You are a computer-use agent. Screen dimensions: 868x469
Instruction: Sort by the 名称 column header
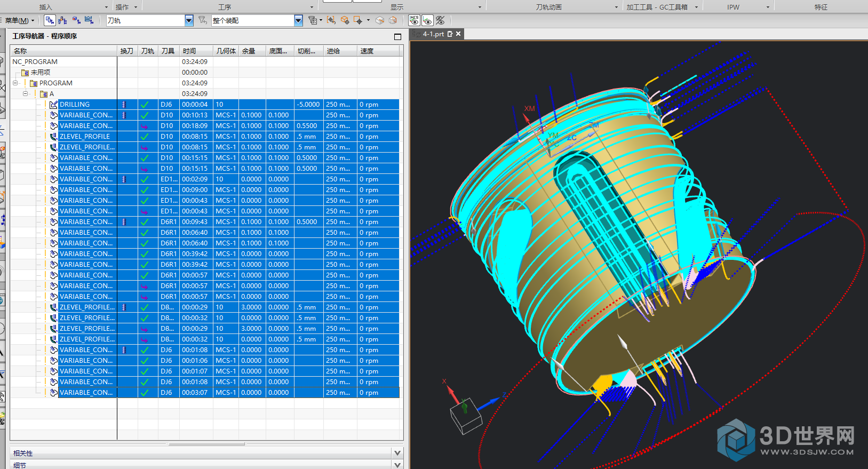click(64, 51)
